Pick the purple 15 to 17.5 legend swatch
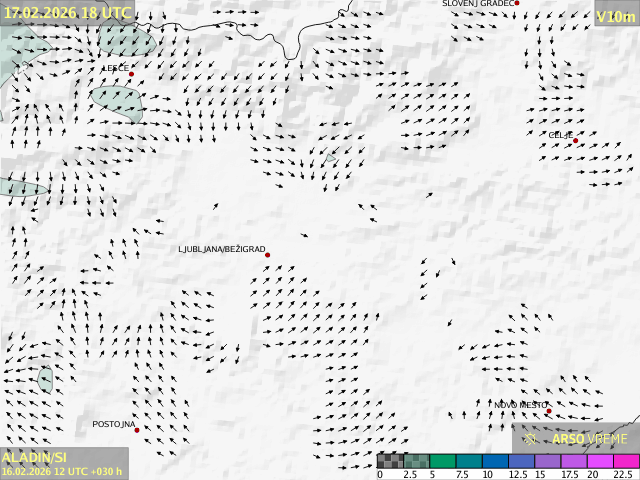 tap(547, 461)
